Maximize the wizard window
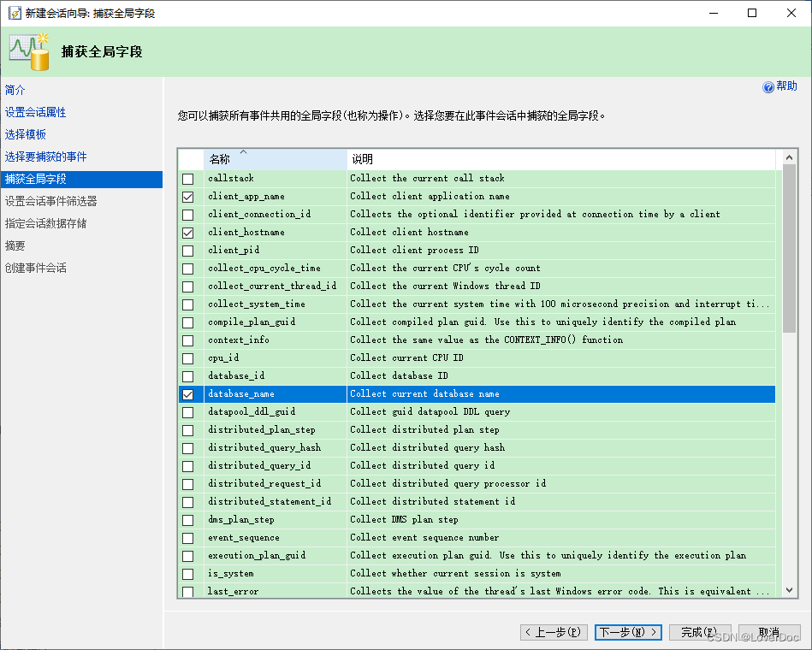Viewport: 812px width, 650px height. 752,13
